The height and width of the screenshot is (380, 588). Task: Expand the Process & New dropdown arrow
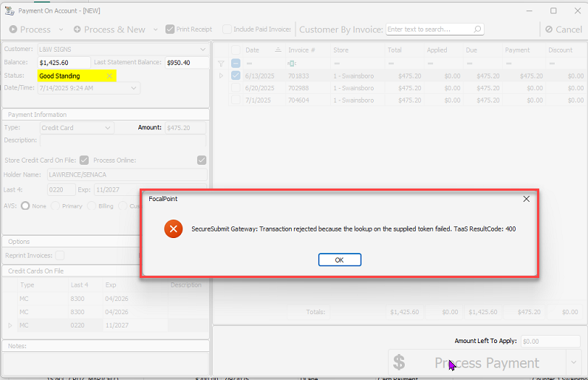(x=155, y=30)
